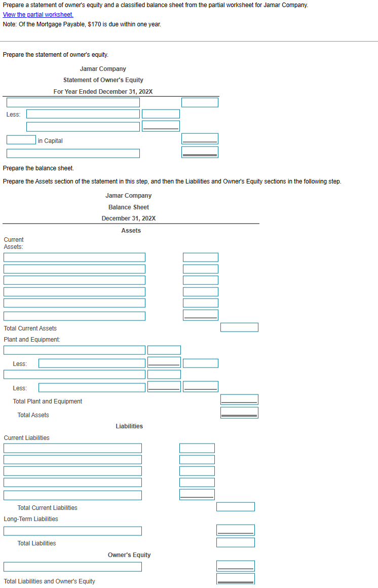Open the partial worksheet link
The height and width of the screenshot is (588, 378).
click(38, 15)
